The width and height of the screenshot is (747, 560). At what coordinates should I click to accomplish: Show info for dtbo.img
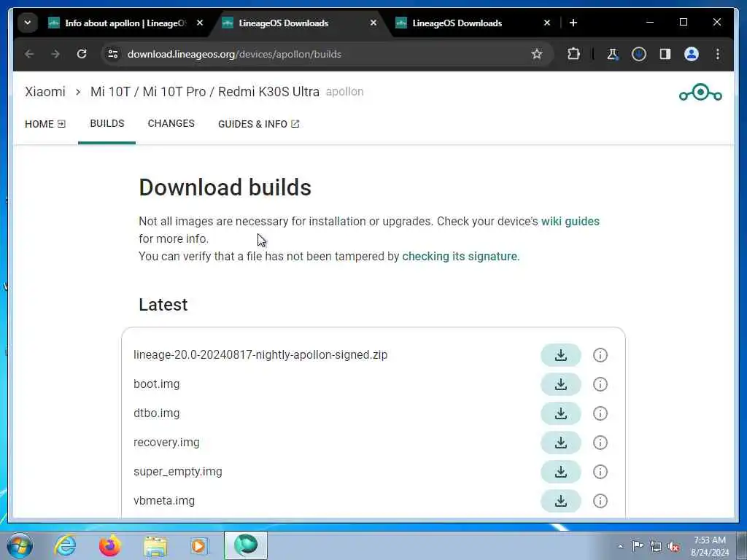coord(600,413)
